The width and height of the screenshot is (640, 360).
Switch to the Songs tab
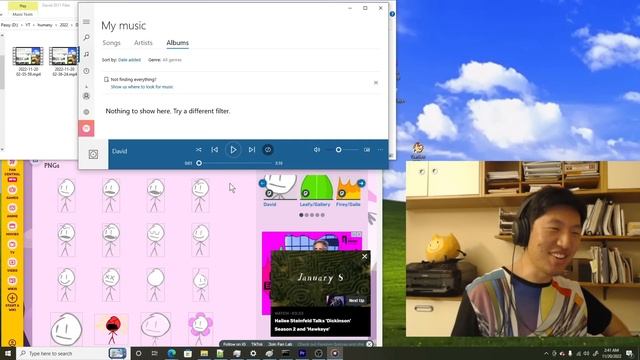(x=111, y=43)
